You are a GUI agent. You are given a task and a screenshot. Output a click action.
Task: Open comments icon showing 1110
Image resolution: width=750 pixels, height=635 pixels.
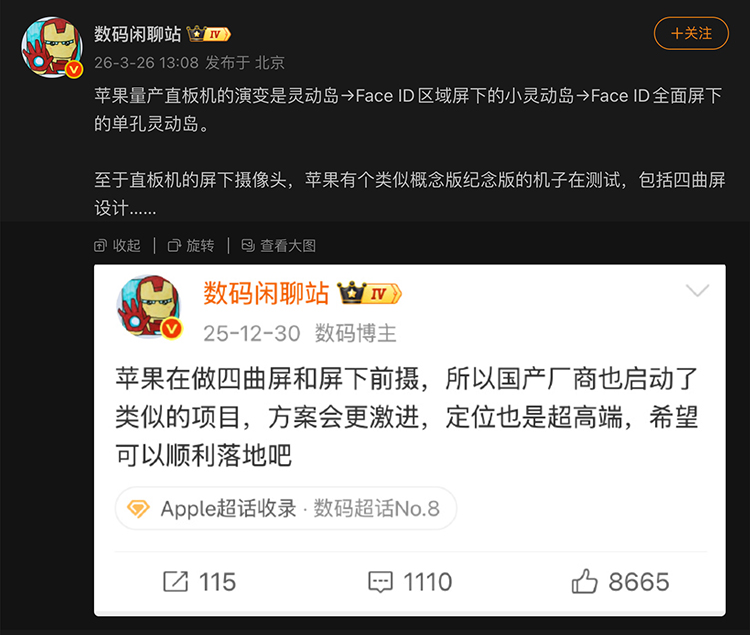pyautogui.click(x=380, y=582)
